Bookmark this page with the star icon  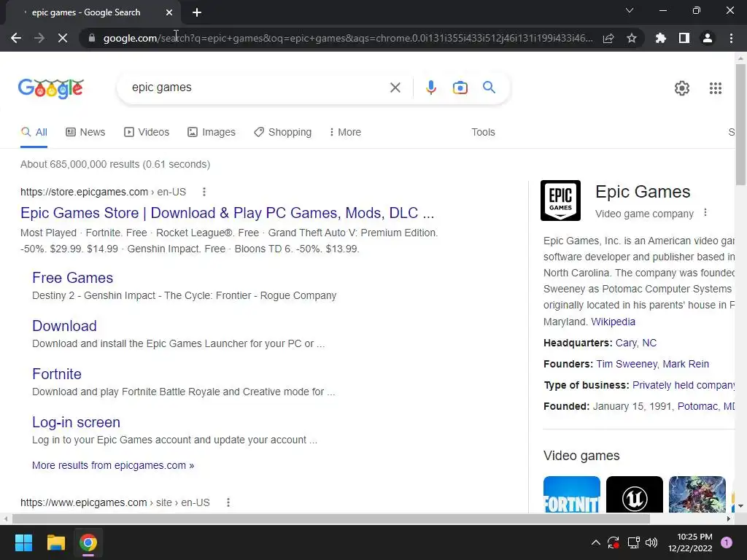(x=632, y=38)
